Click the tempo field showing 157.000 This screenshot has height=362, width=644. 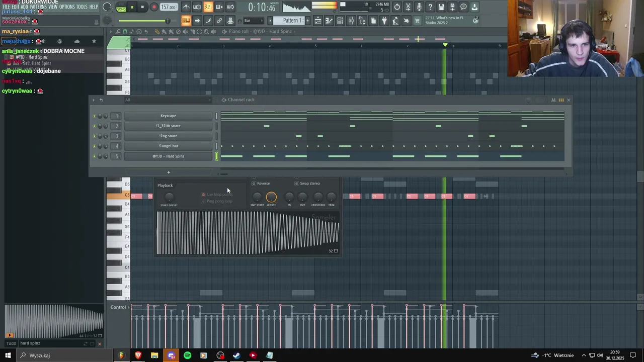pos(169,7)
